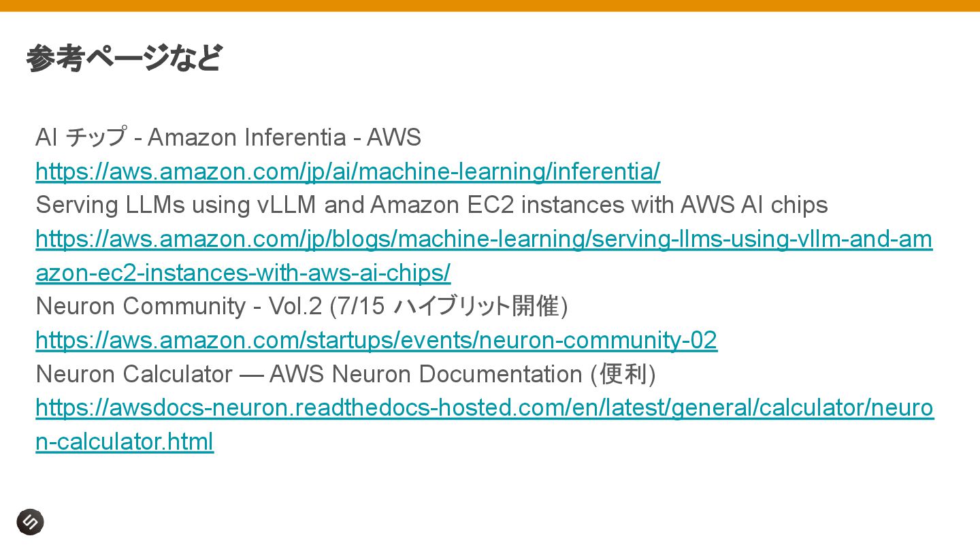Image resolution: width=980 pixels, height=551 pixels.
Task: Click the wrapped n-calculator.html link line
Action: [x=125, y=441]
